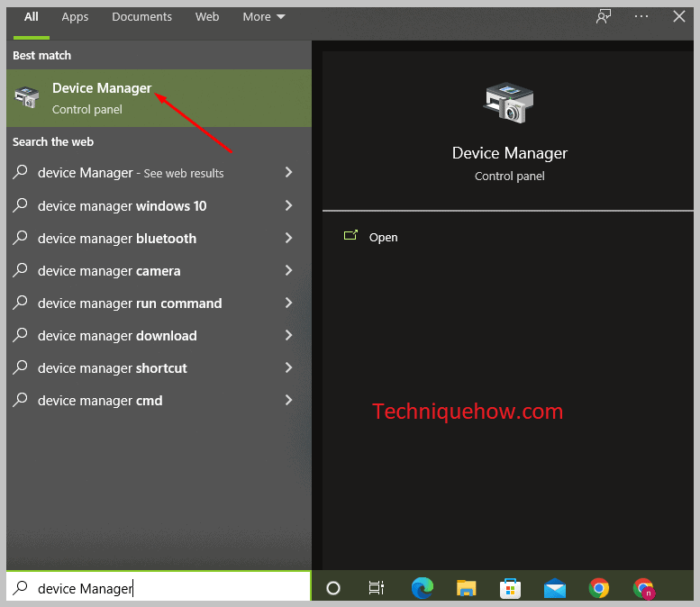Click search icon beside 'device manager cmd'
This screenshot has height=607, width=700.
coord(20,400)
